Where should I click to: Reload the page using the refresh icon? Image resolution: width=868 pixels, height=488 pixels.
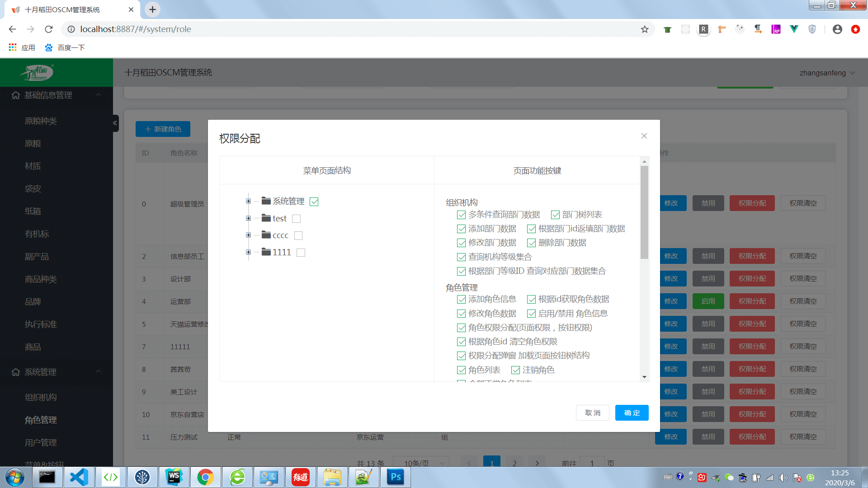(49, 29)
